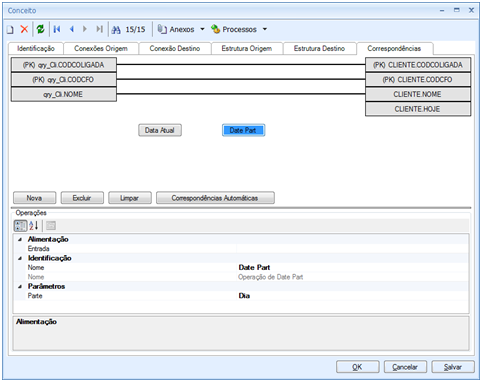Click the Cancelar button
Viewport: 482px width, 382px height.
coord(405,367)
